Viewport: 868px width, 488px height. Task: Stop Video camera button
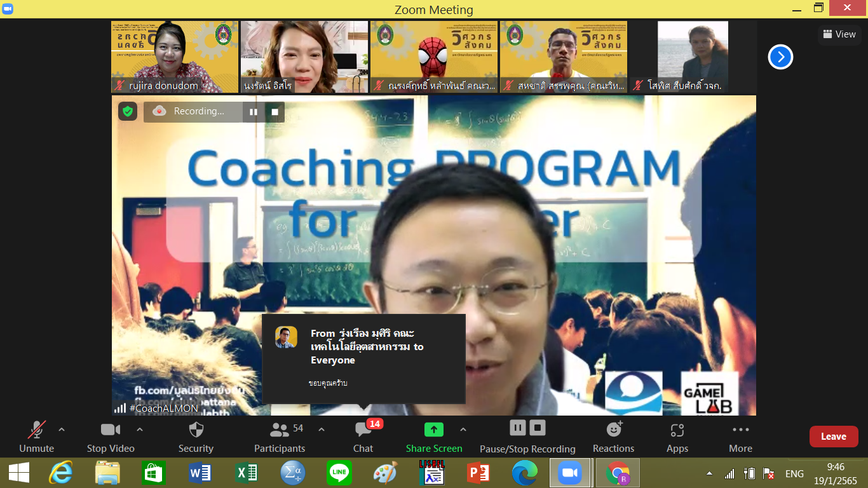111,437
